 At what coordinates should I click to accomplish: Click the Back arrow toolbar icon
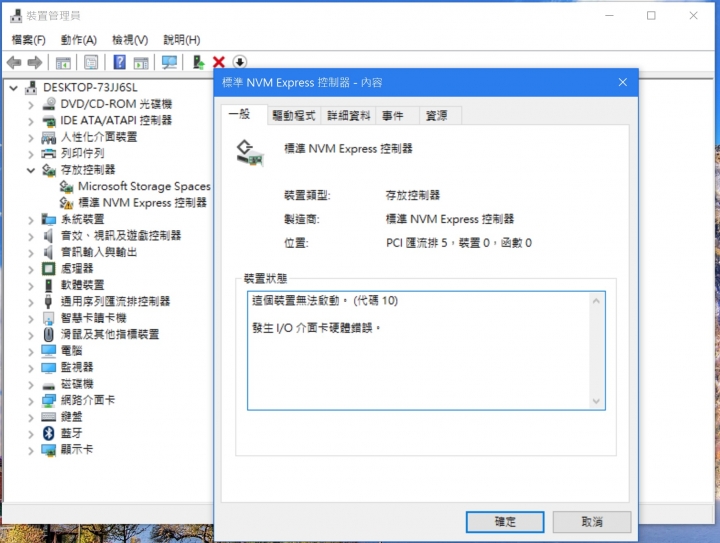click(x=14, y=62)
